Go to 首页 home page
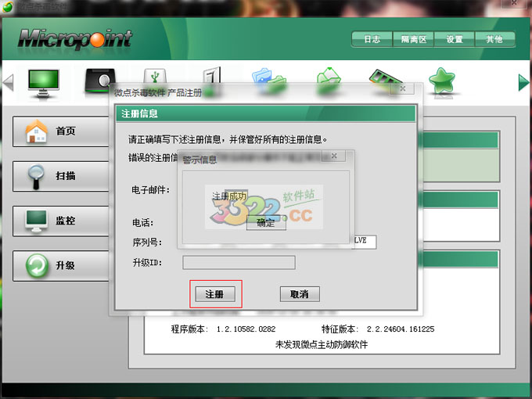The width and height of the screenshot is (532, 399). pos(61,131)
